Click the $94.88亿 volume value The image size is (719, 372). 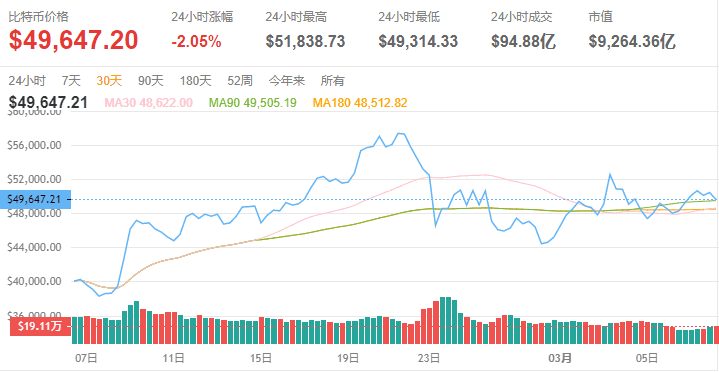(524, 42)
